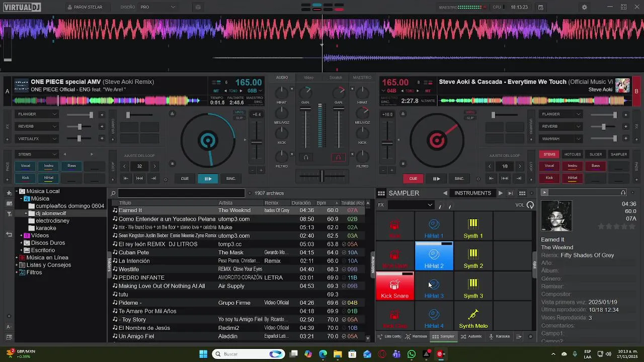The width and height of the screenshot is (644, 362).
Task: Open the Remixes sideview tab
Action: [x=416, y=337]
